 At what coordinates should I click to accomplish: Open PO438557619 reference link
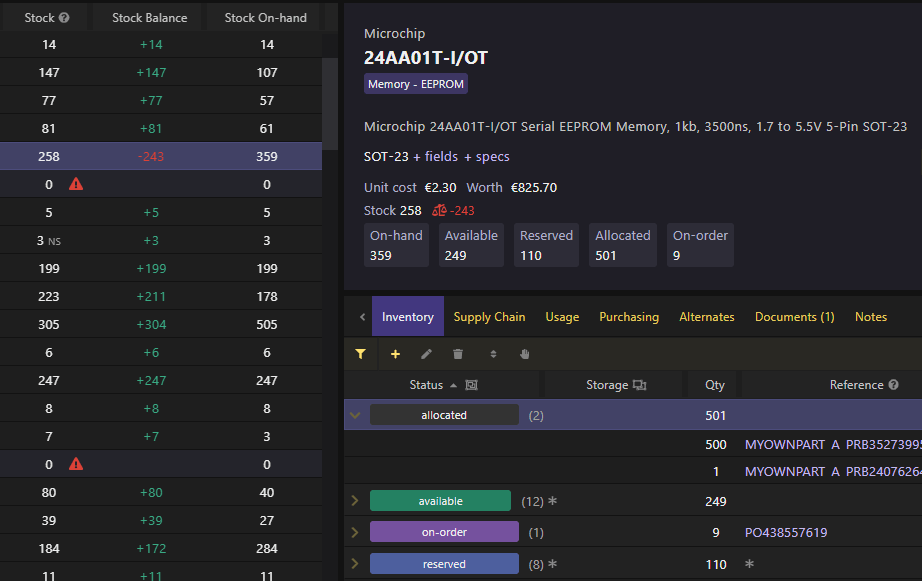(786, 532)
